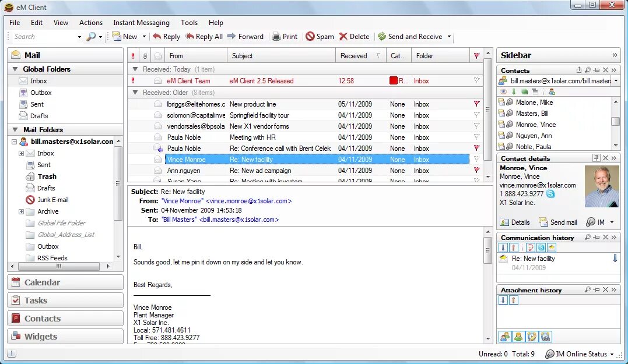Click the Reply toolbar button
Screen dimensions: 628x364
tap(167, 36)
